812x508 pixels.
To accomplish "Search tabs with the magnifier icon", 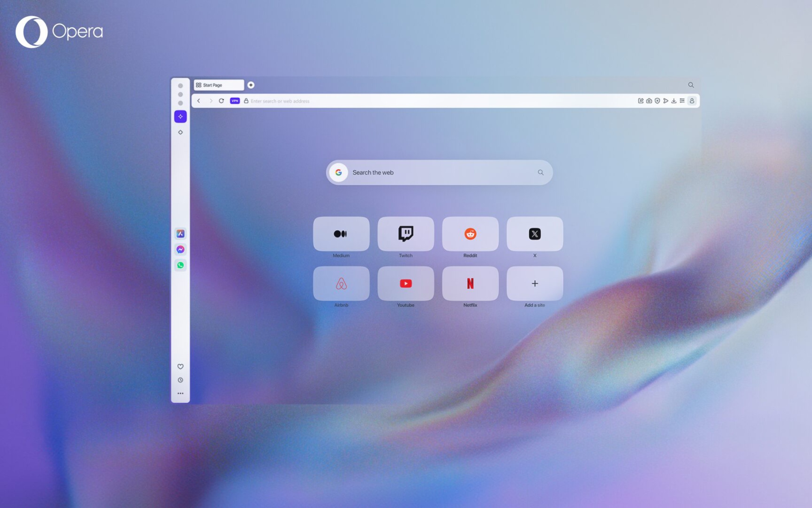I will 691,85.
